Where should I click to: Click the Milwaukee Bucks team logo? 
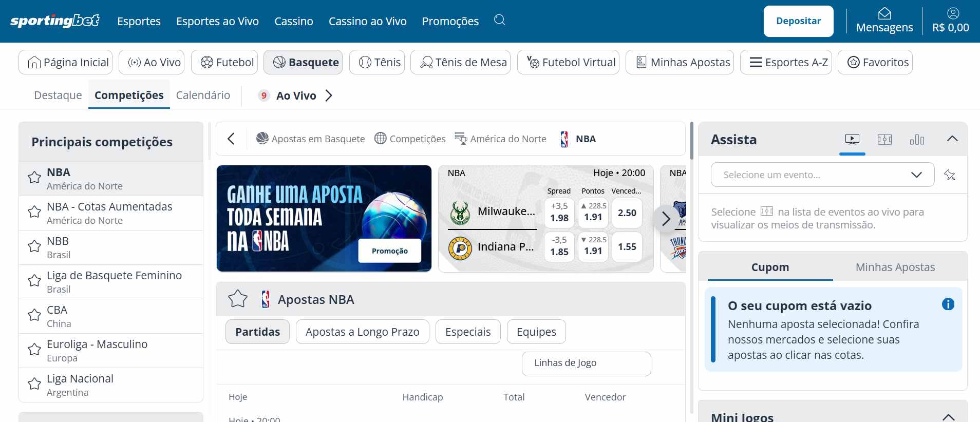point(460,214)
